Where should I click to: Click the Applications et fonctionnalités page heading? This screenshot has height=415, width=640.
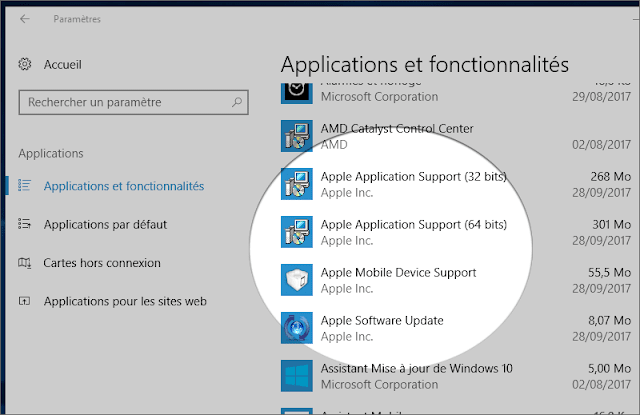pyautogui.click(x=424, y=64)
